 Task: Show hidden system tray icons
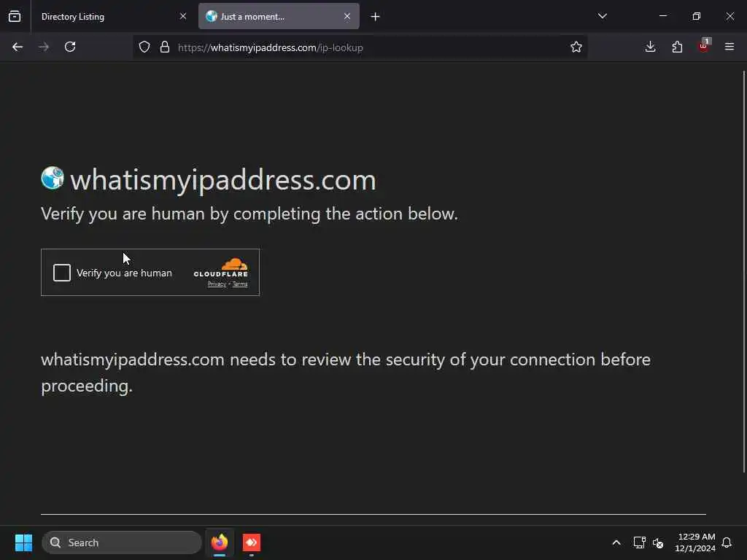[616, 542]
